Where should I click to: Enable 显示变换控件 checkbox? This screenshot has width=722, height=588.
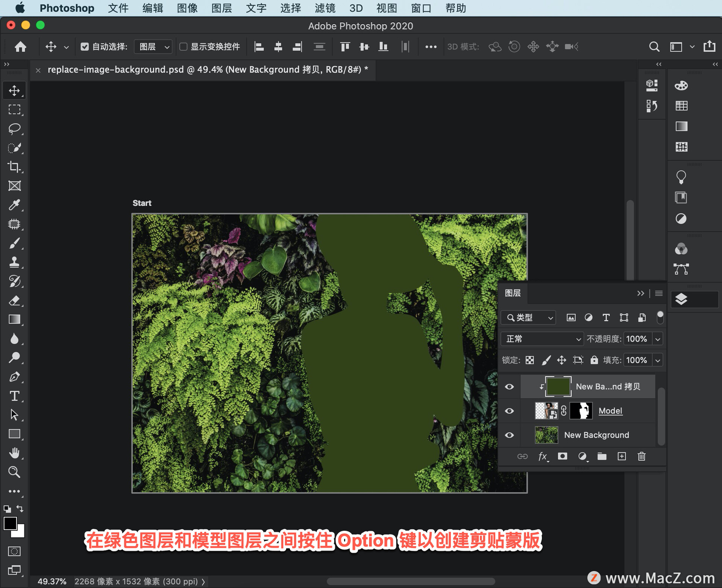(x=184, y=47)
